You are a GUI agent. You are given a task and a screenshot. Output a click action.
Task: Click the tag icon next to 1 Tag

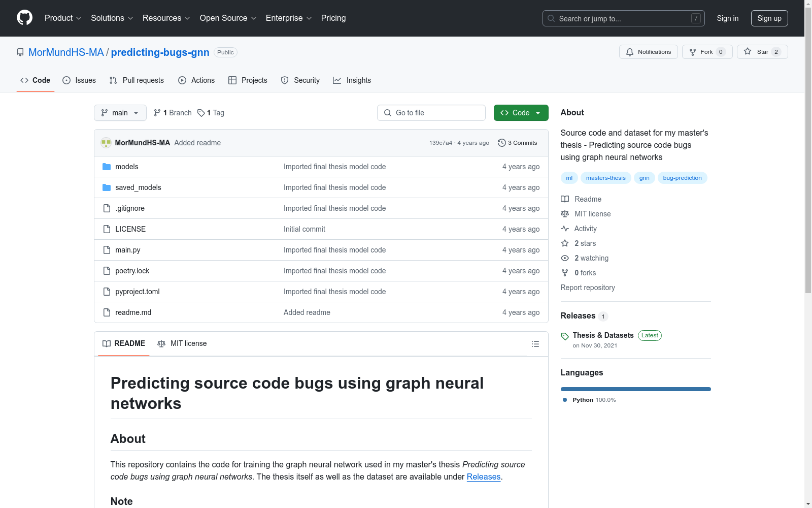201,113
